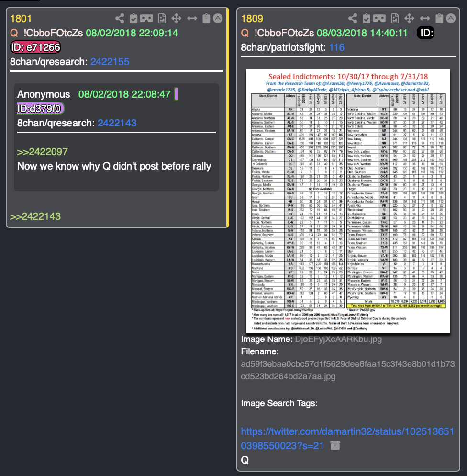Click the image file icon on post 1801

tap(162, 19)
